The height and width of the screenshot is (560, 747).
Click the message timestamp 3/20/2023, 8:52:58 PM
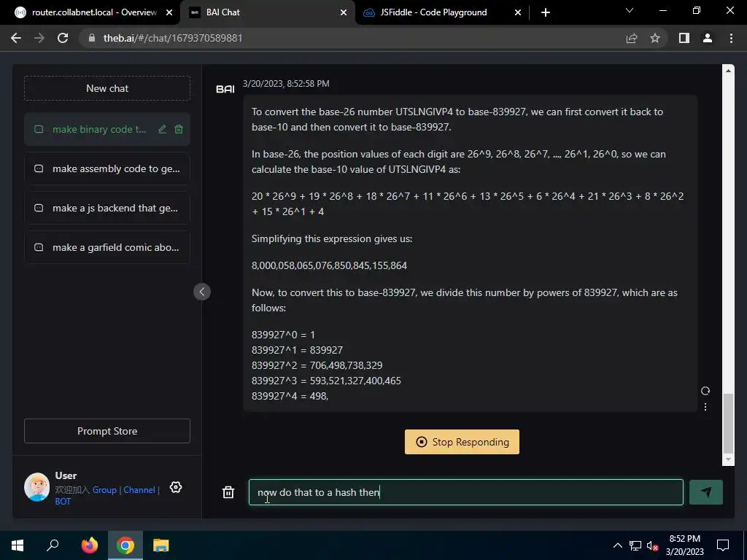286,83
